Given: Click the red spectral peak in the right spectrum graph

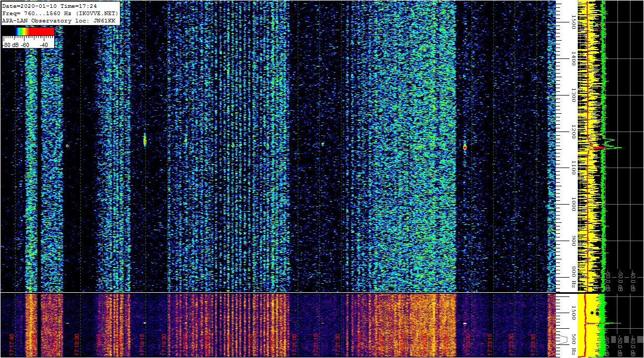Looking at the screenshot, I should point(600,148).
